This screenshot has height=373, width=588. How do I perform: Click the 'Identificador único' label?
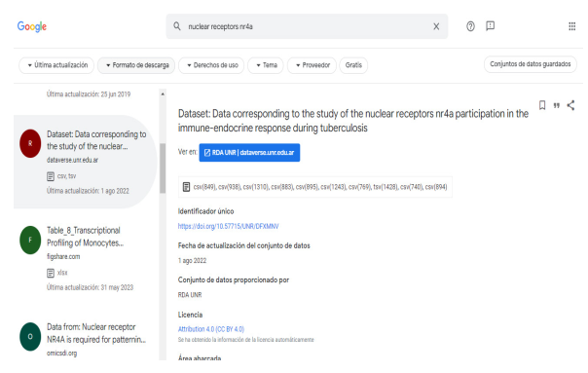coord(205,211)
